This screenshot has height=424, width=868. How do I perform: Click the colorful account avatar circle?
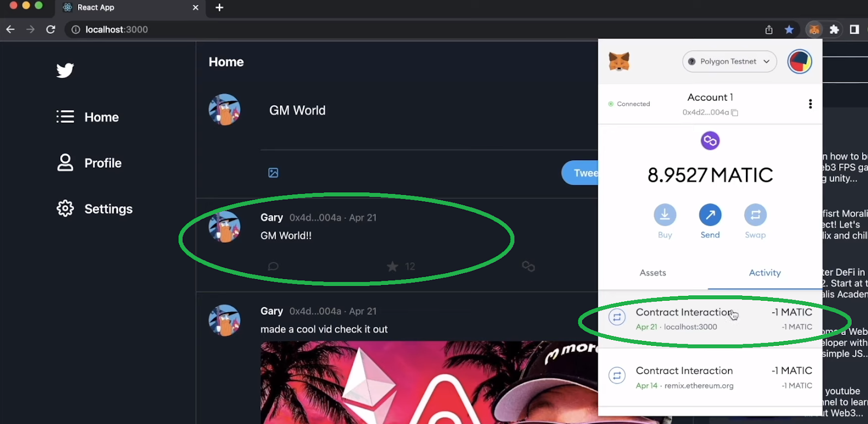click(x=800, y=61)
